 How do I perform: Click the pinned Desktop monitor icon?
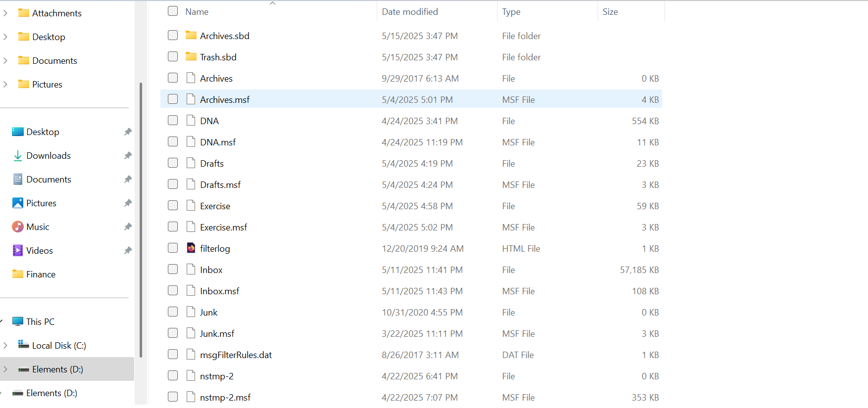pyautogui.click(x=18, y=132)
